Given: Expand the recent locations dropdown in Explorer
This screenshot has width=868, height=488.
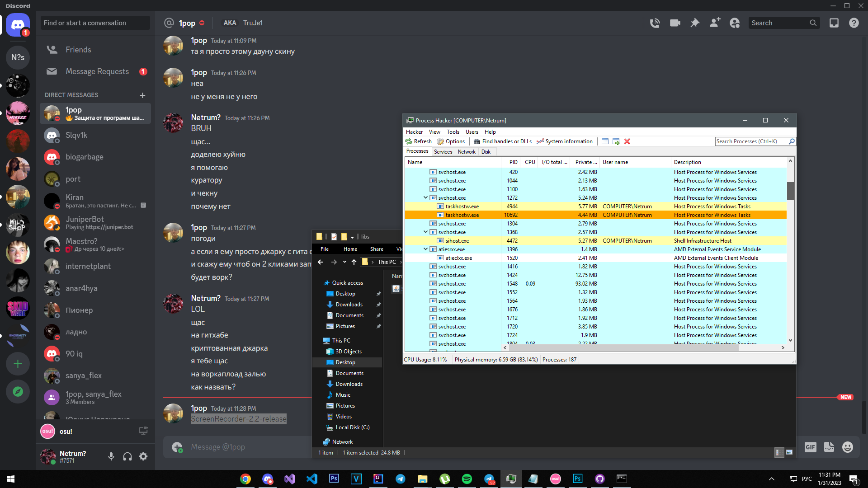Looking at the screenshot, I should pyautogui.click(x=344, y=262).
